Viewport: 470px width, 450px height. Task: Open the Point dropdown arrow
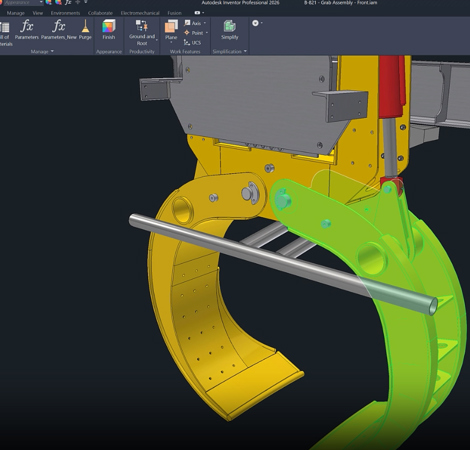click(207, 33)
